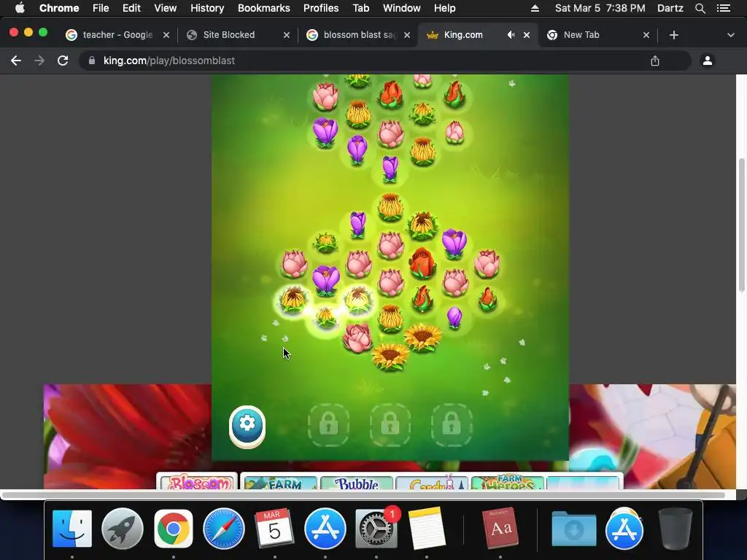747x560 pixels.
Task: Click the third locked booster slot
Action: click(x=451, y=425)
